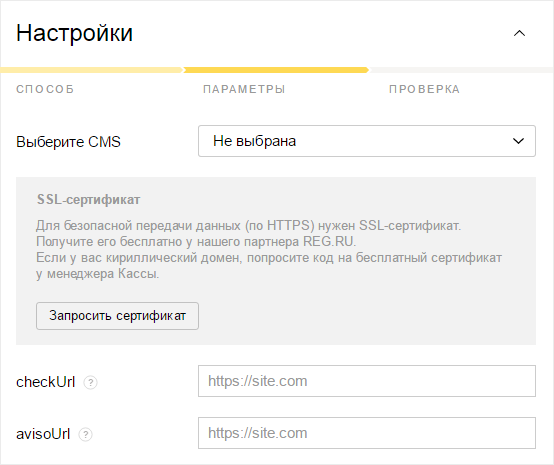Click the bright yellow middle progress segment
Image resolution: width=554 pixels, height=465 pixels.
(276, 70)
